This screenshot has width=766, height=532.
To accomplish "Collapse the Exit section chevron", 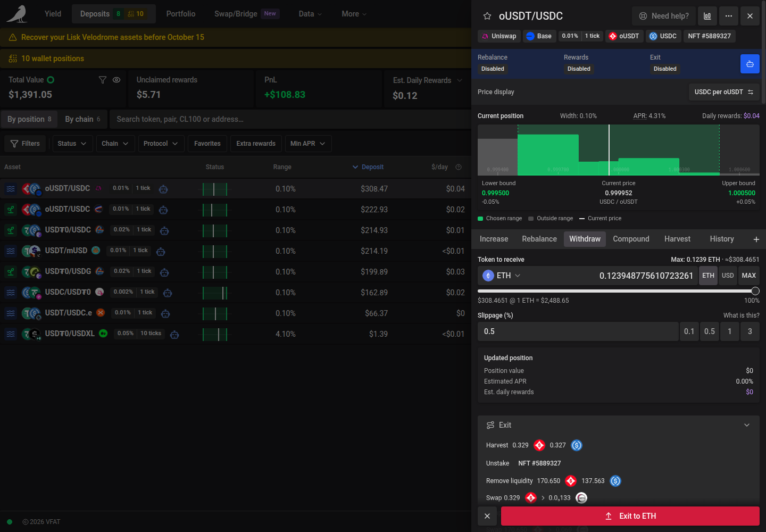I will (747, 425).
